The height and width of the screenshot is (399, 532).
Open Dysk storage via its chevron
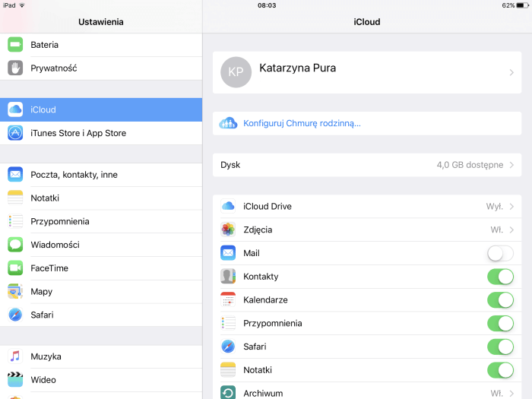point(511,165)
